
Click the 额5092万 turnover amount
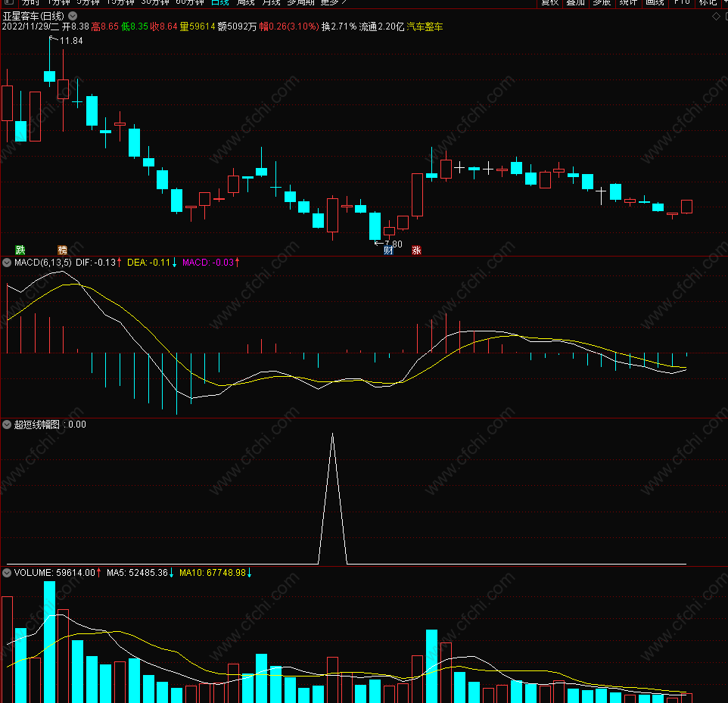tap(237, 27)
